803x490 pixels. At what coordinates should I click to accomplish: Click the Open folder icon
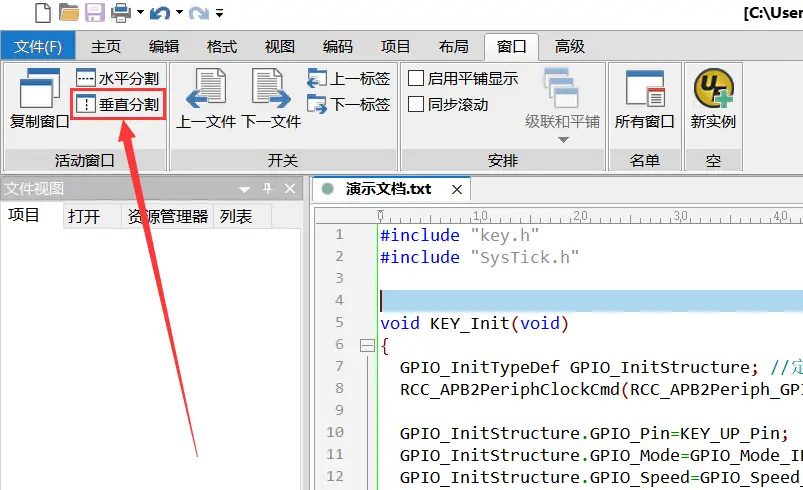click(x=68, y=12)
